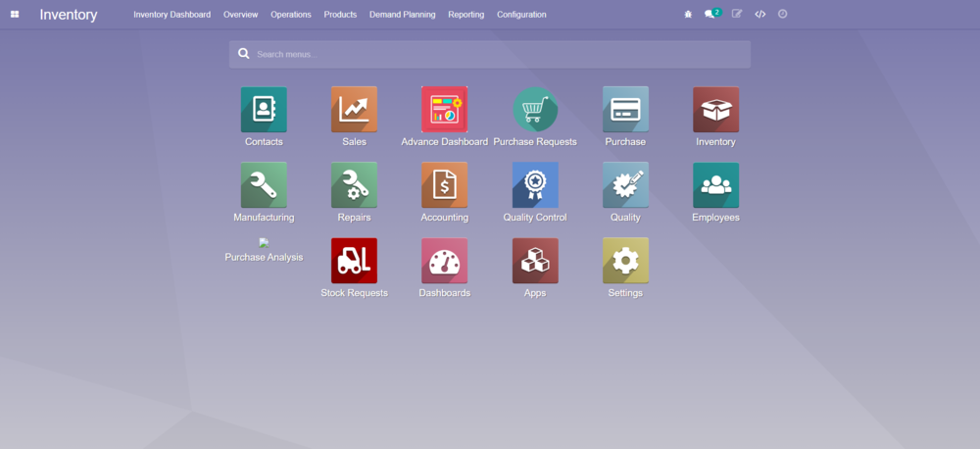Launch the Advance Dashboard app

click(x=444, y=110)
